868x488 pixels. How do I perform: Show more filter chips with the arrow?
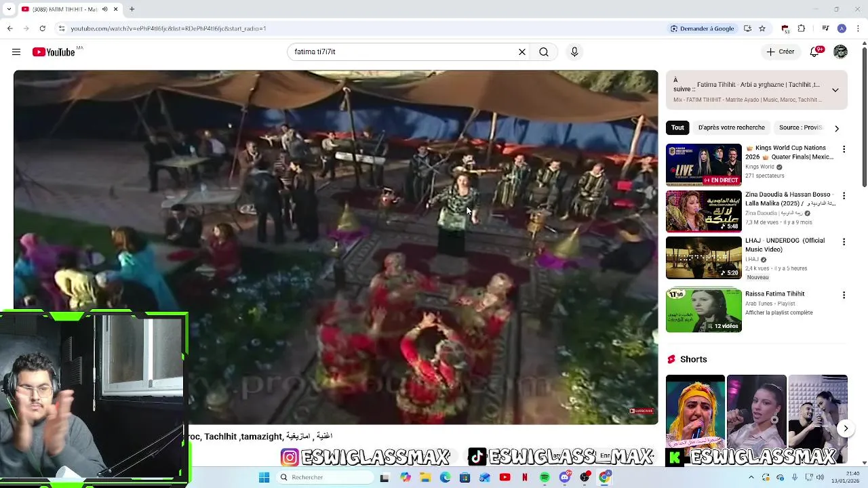[x=837, y=128]
